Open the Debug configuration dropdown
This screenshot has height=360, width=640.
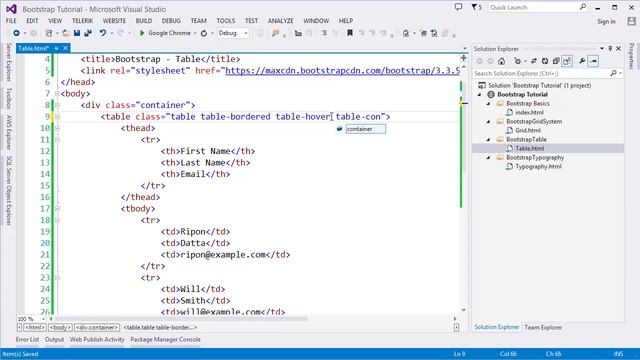tap(233, 33)
